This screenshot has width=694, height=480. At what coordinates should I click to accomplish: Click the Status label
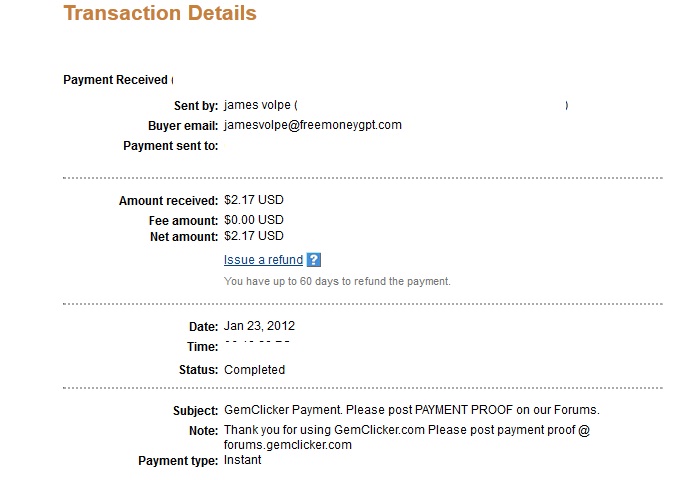196,370
